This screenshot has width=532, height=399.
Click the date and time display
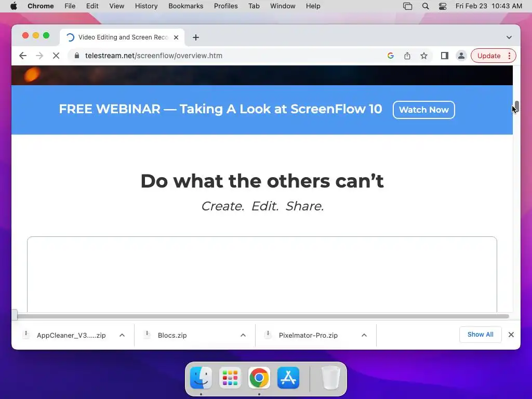tap(488, 6)
